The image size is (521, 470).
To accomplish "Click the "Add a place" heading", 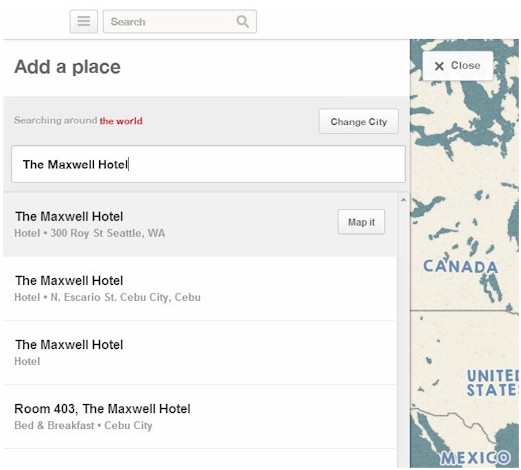I will tap(67, 67).
